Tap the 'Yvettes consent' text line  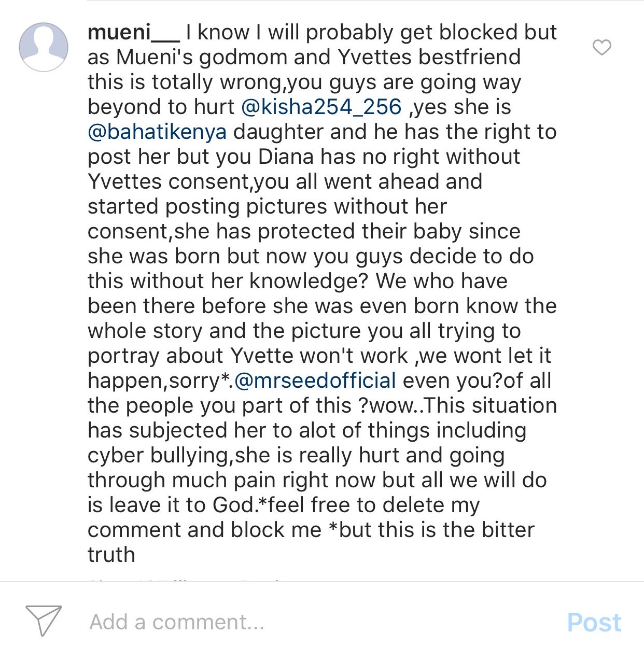tap(285, 182)
